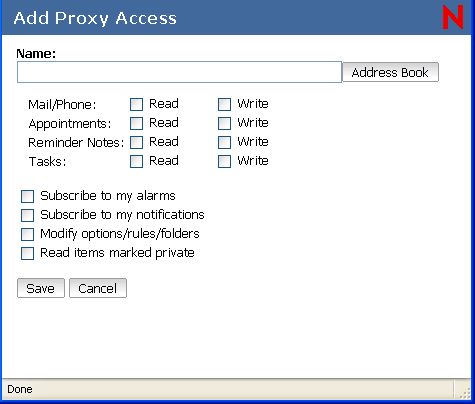The height and width of the screenshot is (404, 475).
Task: Enable Write access for Mail/Phone
Action: [x=224, y=104]
